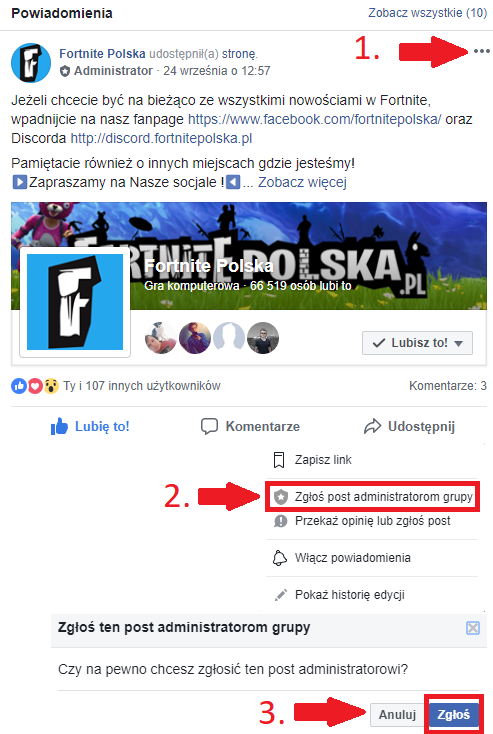The width and height of the screenshot is (493, 734).
Task: Open Zobacz wszystkie (10) notifications link
Action: 427,13
